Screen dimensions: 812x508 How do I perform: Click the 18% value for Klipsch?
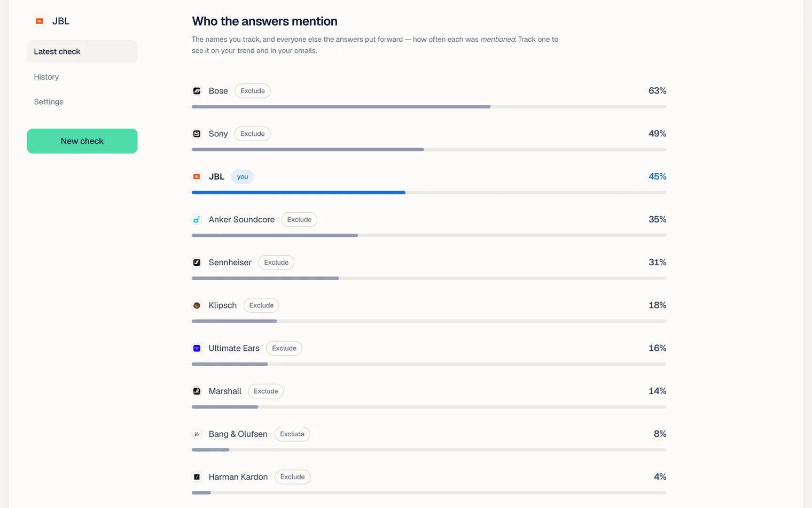point(658,305)
